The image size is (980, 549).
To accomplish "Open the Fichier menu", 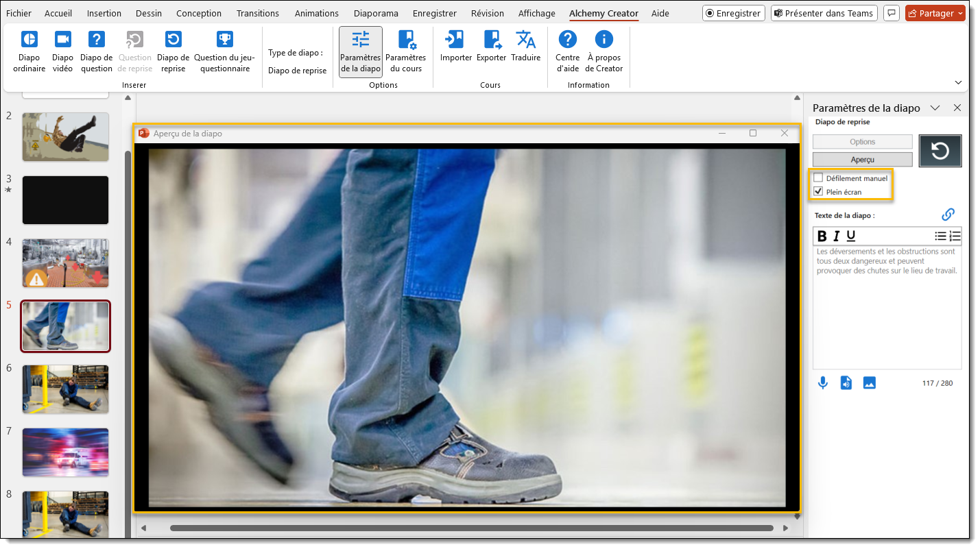I will click(x=19, y=14).
